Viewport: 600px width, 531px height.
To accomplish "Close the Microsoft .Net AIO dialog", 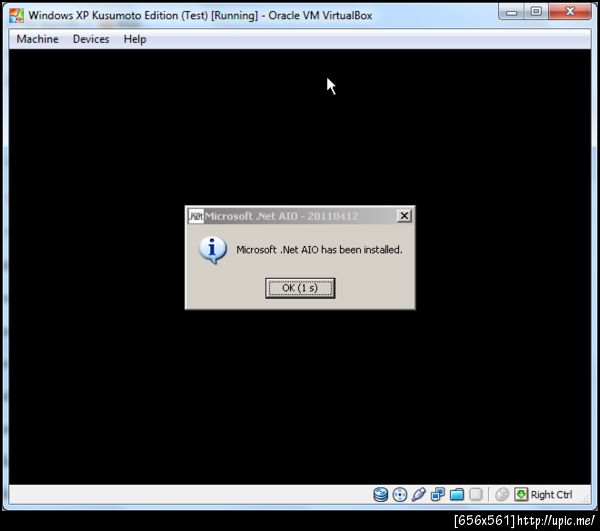I will [404, 216].
